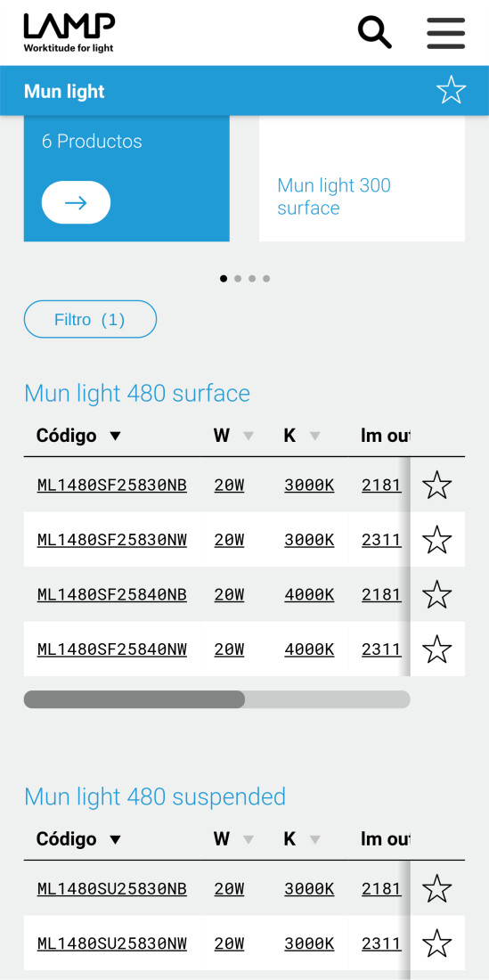Screen dimensions: 489x980
Task: Open the hamburger menu
Action: coord(446,33)
